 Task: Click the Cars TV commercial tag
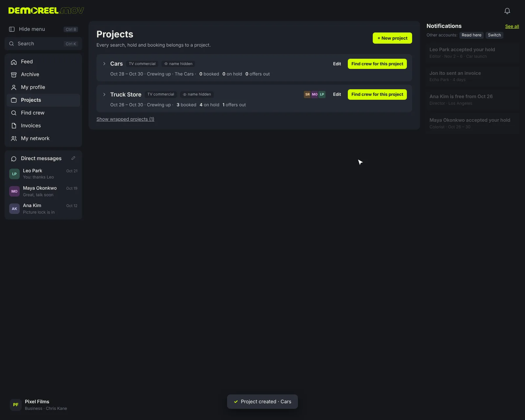pos(142,64)
